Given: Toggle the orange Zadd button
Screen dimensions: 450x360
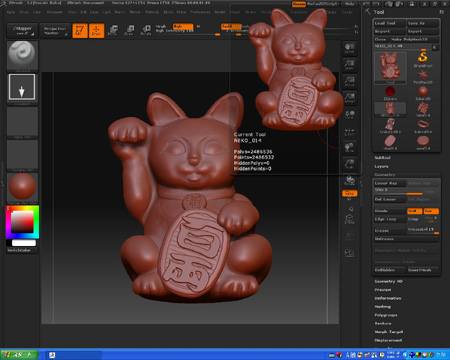Looking at the screenshot, I should [231, 26].
